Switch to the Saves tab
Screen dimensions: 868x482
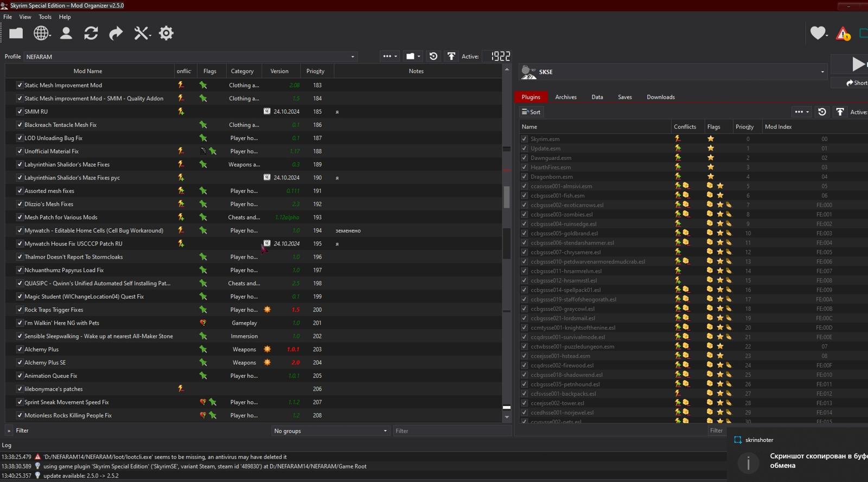pyautogui.click(x=625, y=97)
